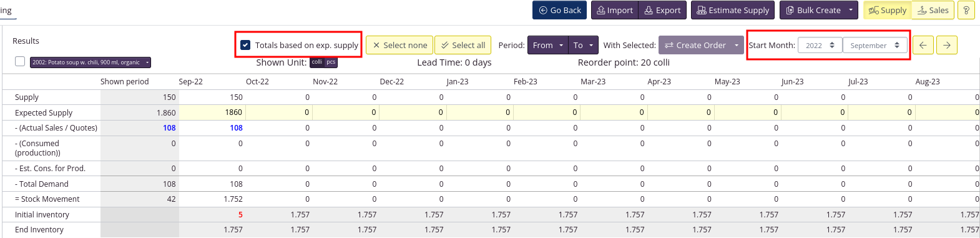Open Actual Sales 108 link in Shown period

(169, 127)
